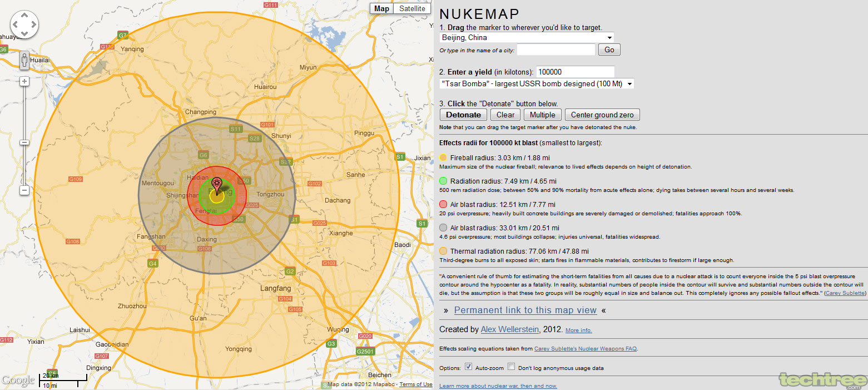Zoom in with the map plus button
868x390 pixels.
click(x=24, y=81)
